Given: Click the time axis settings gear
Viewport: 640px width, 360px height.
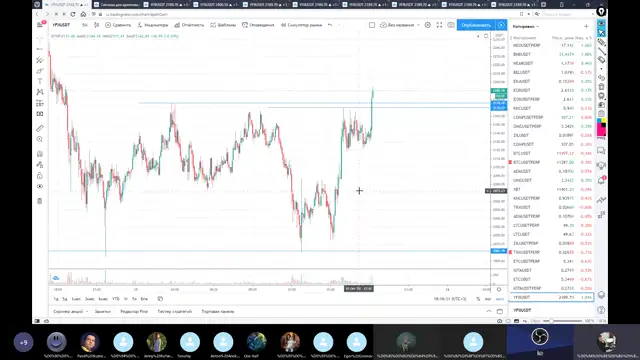Looking at the screenshot, I should click(499, 289).
